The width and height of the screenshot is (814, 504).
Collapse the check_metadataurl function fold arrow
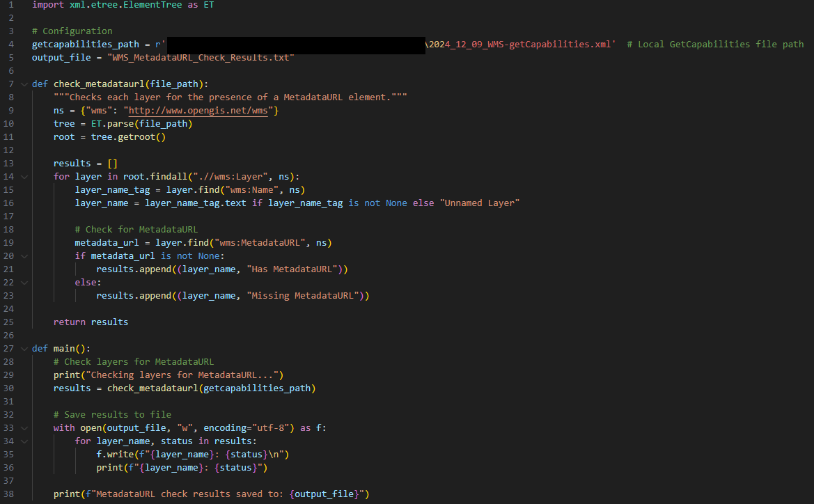point(24,84)
